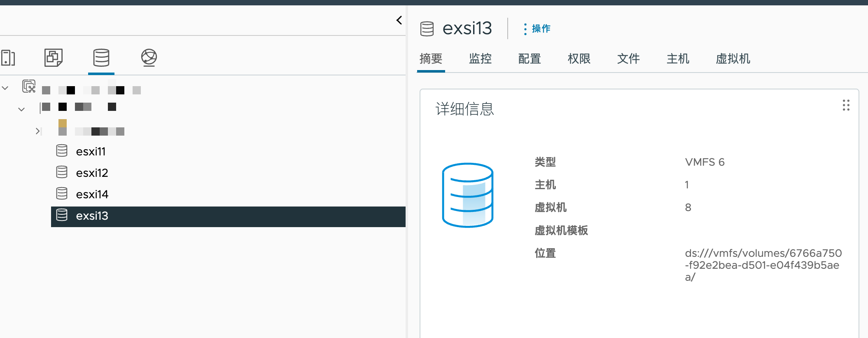The image size is (868, 338).
Task: Switch to the 摘要 tab
Action: click(431, 59)
